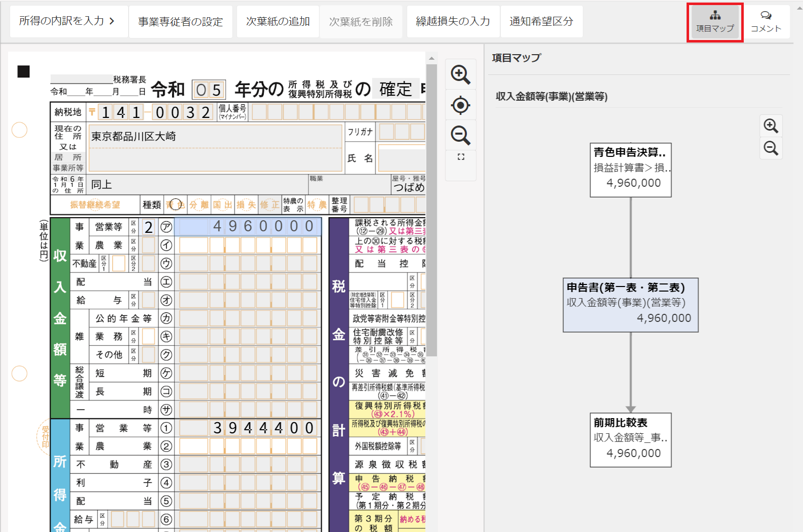Click 振替継続希望 field

[95, 204]
